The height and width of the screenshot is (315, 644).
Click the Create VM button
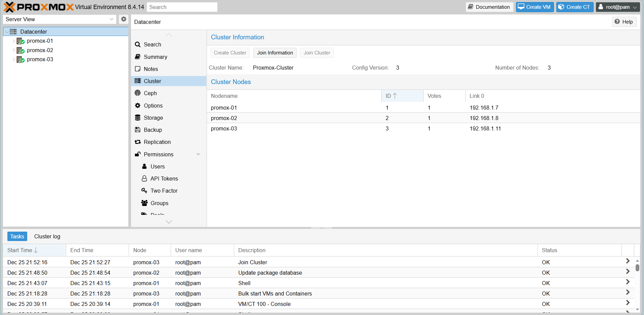tap(534, 7)
